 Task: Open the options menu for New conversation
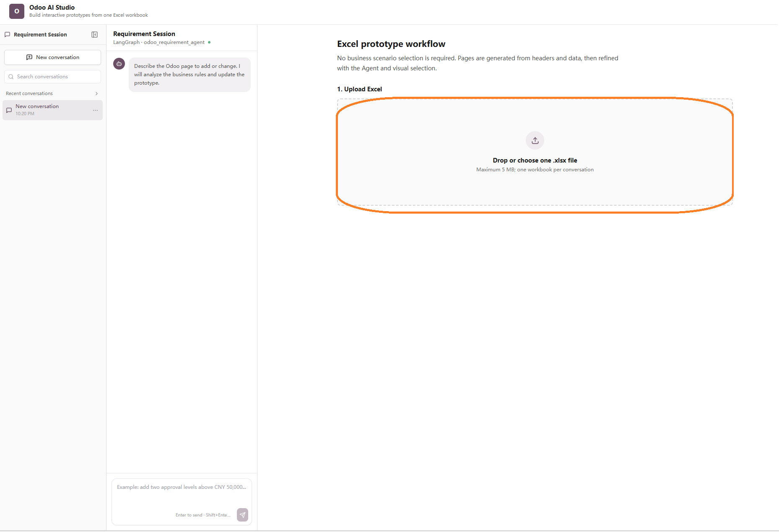coord(96,110)
